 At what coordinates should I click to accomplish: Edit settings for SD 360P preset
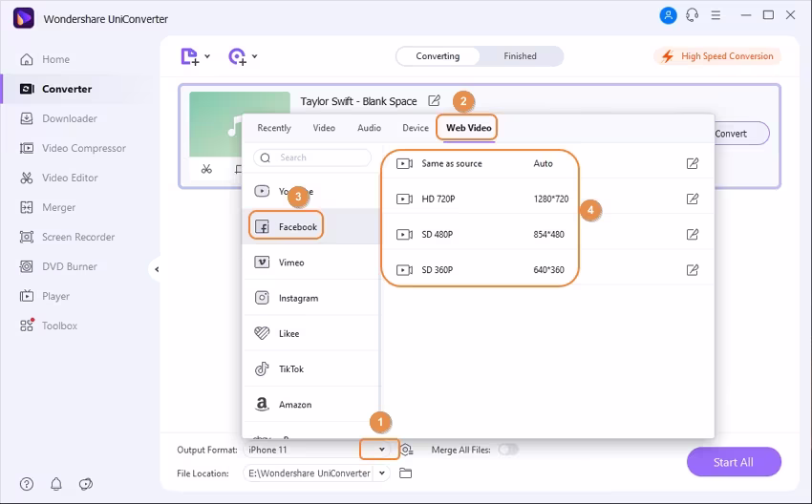click(x=693, y=269)
